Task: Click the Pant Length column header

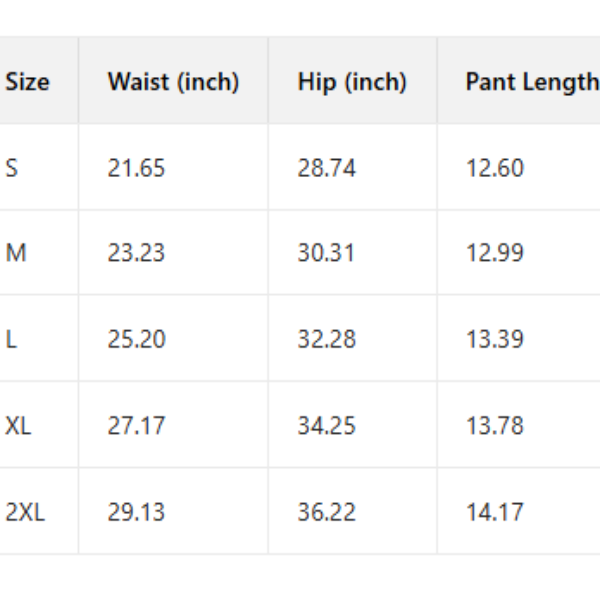Action: click(531, 82)
